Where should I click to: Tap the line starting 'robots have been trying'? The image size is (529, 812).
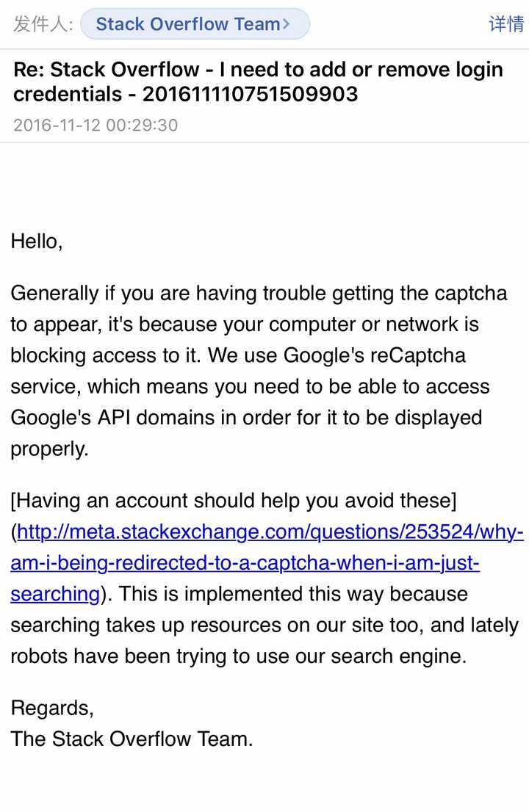coord(238,656)
